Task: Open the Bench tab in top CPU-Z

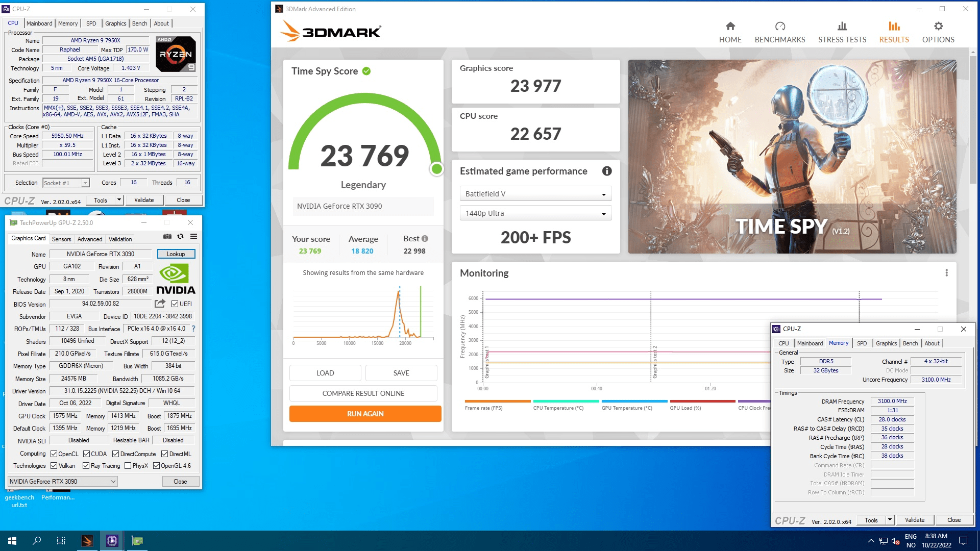Action: tap(139, 23)
